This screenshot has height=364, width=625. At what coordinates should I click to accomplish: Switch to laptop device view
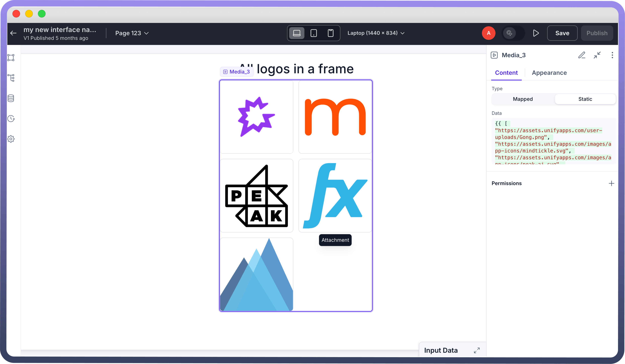pyautogui.click(x=297, y=33)
